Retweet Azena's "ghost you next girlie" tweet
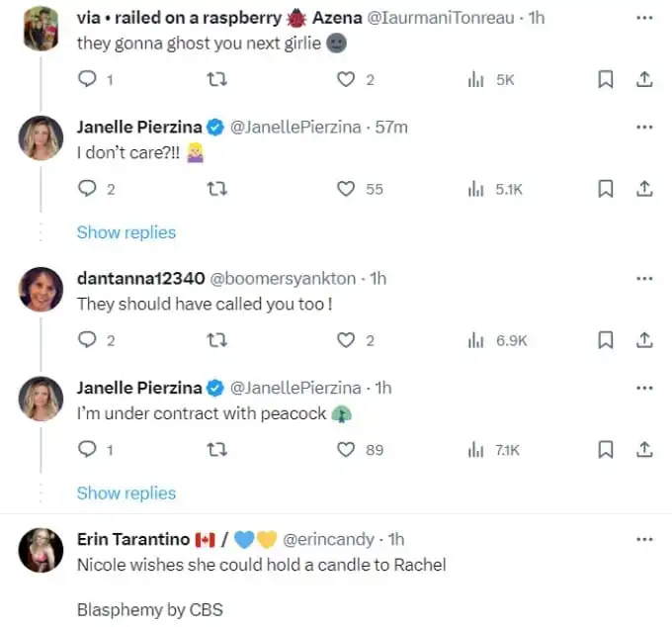 [216, 79]
